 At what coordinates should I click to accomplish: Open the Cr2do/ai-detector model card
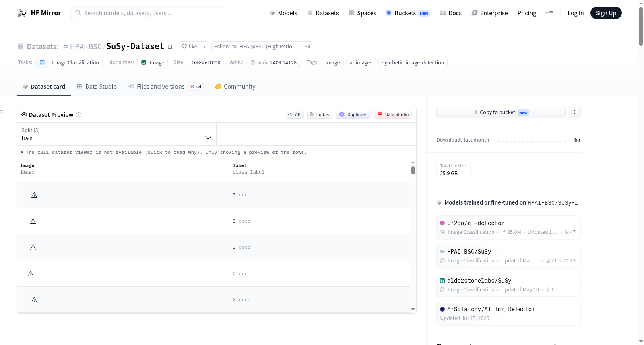pyautogui.click(x=508, y=227)
